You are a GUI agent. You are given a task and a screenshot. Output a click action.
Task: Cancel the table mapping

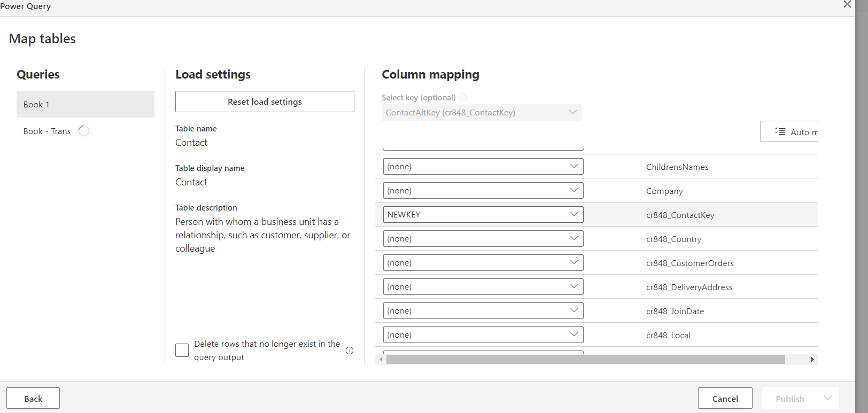[x=725, y=398]
